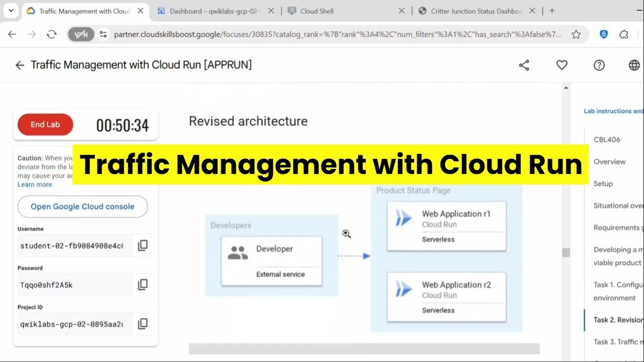Select the Traffic Management with Cloud Run tab

[85, 11]
